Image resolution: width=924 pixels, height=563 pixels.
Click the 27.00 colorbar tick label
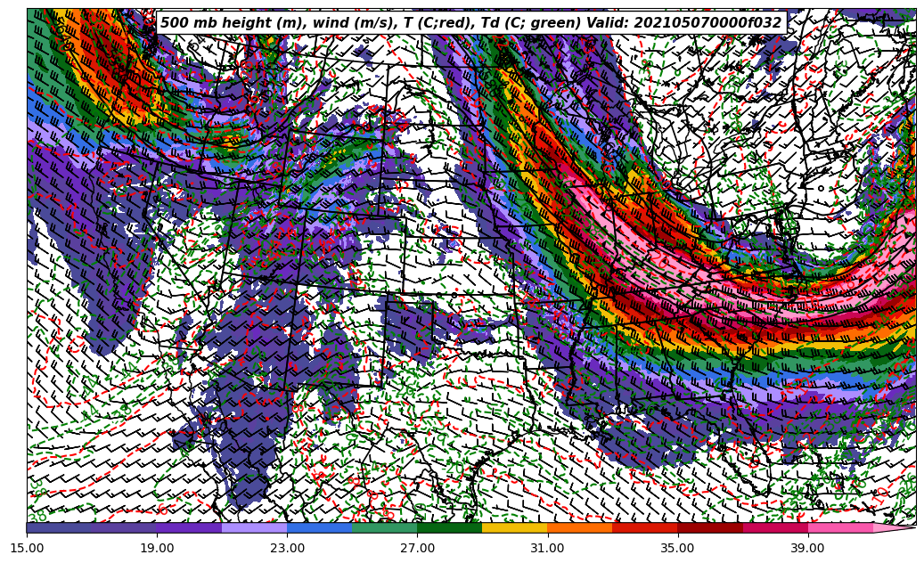pos(418,548)
